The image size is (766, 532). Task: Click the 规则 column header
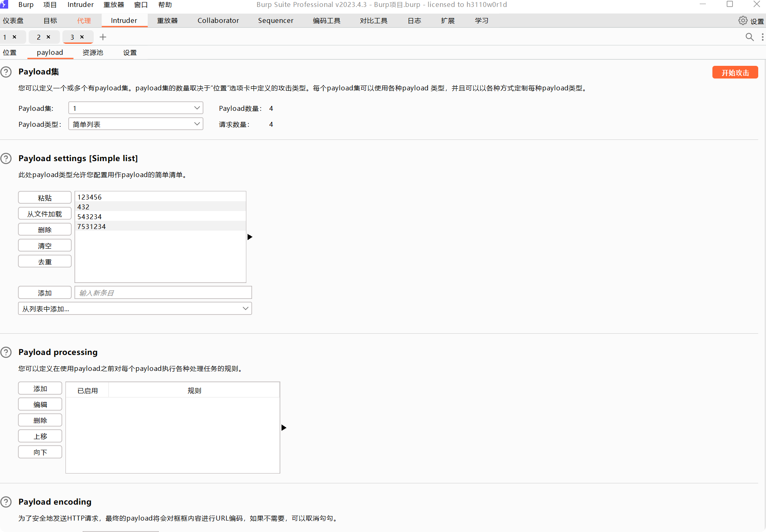click(194, 390)
